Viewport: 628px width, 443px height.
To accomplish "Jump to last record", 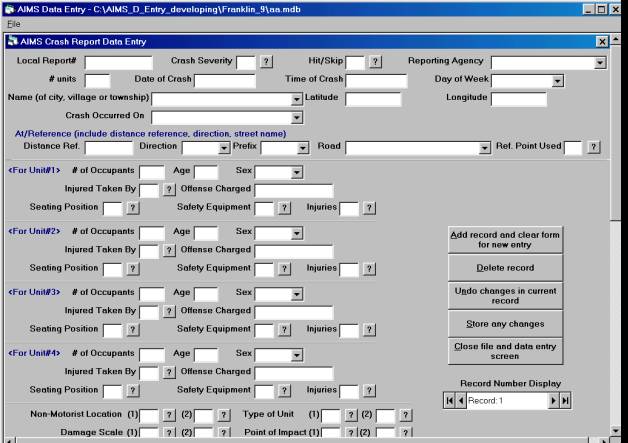I will [x=565, y=401].
